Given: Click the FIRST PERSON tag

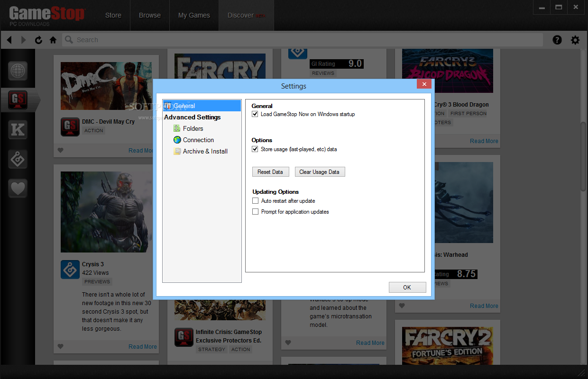Looking at the screenshot, I should click(x=468, y=113).
